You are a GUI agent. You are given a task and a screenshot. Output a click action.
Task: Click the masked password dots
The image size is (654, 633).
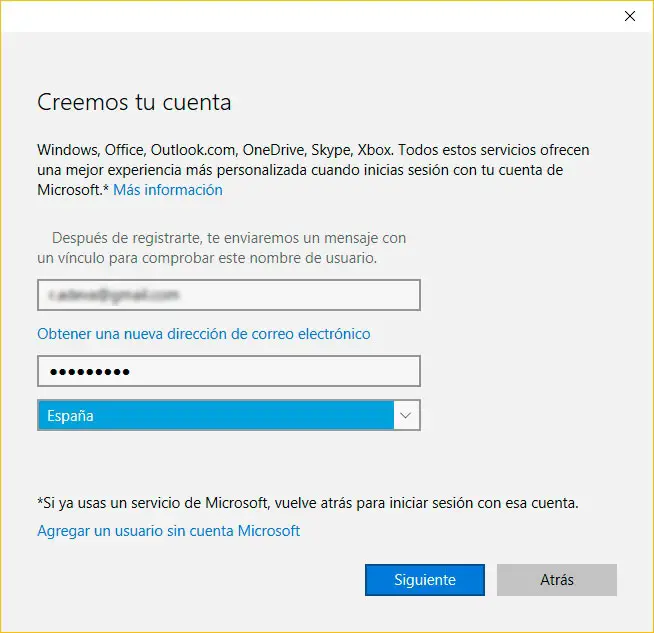(90, 372)
